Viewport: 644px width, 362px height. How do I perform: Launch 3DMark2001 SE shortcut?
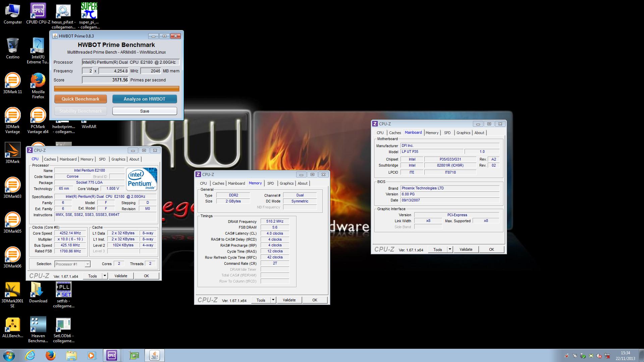(x=13, y=295)
